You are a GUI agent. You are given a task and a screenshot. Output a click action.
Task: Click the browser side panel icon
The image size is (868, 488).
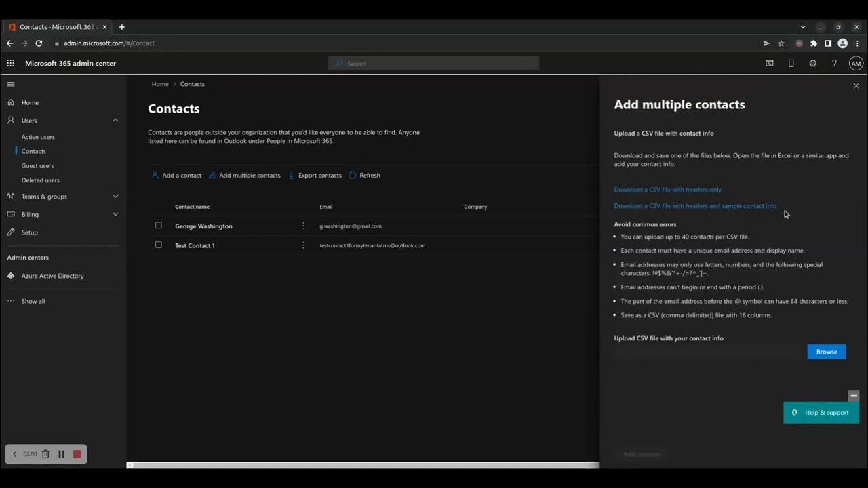828,43
